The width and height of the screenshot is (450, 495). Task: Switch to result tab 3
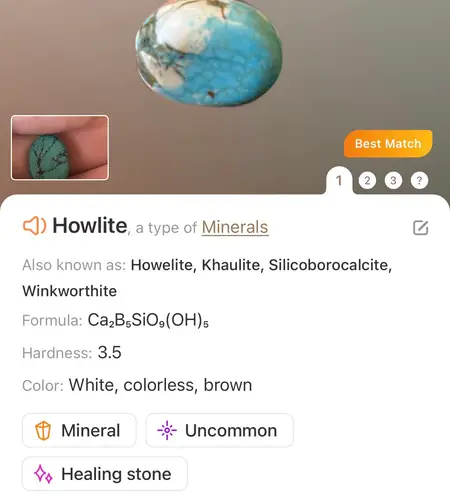click(x=393, y=180)
